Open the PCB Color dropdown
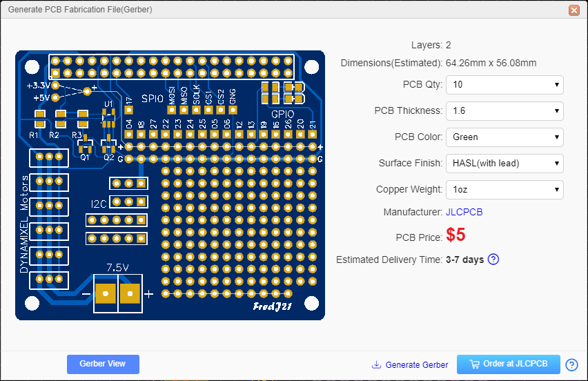 504,137
